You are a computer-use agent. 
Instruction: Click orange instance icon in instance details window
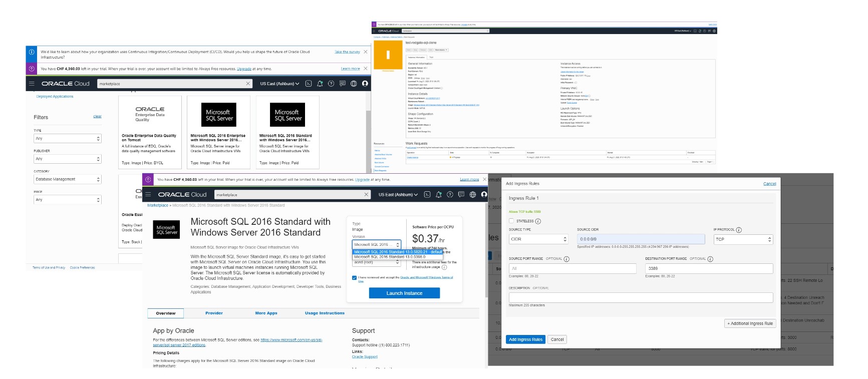(x=388, y=55)
